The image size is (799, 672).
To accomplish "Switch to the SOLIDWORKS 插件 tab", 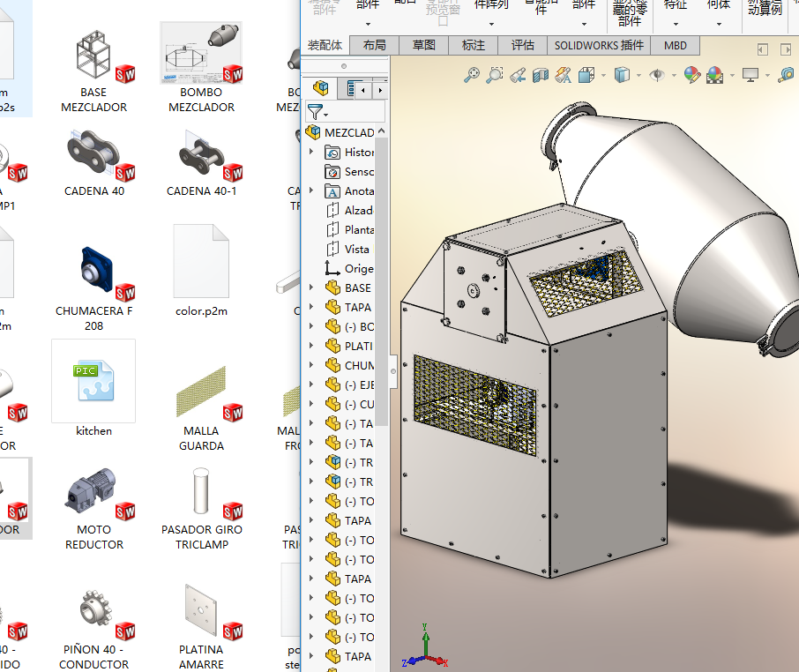I will (x=599, y=45).
